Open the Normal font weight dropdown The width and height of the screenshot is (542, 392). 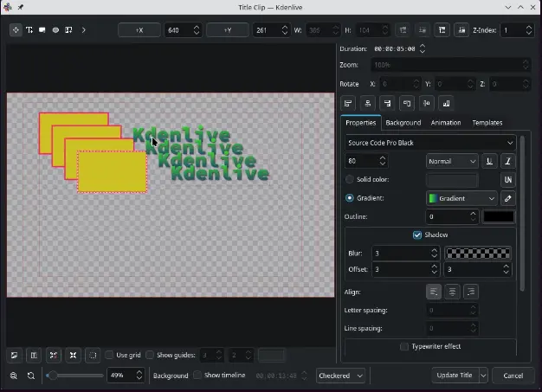point(452,161)
